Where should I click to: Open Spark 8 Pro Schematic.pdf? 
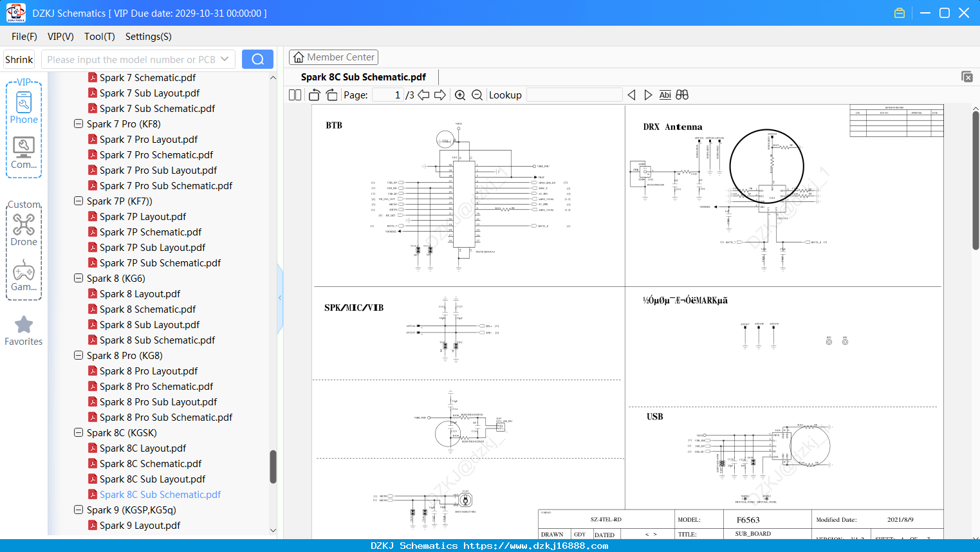[156, 386]
